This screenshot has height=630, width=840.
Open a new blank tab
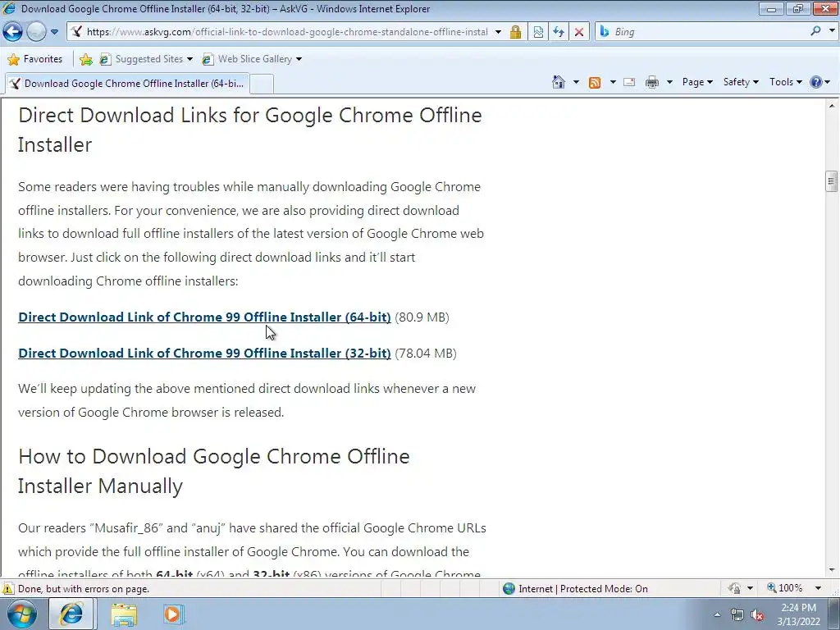(x=262, y=84)
